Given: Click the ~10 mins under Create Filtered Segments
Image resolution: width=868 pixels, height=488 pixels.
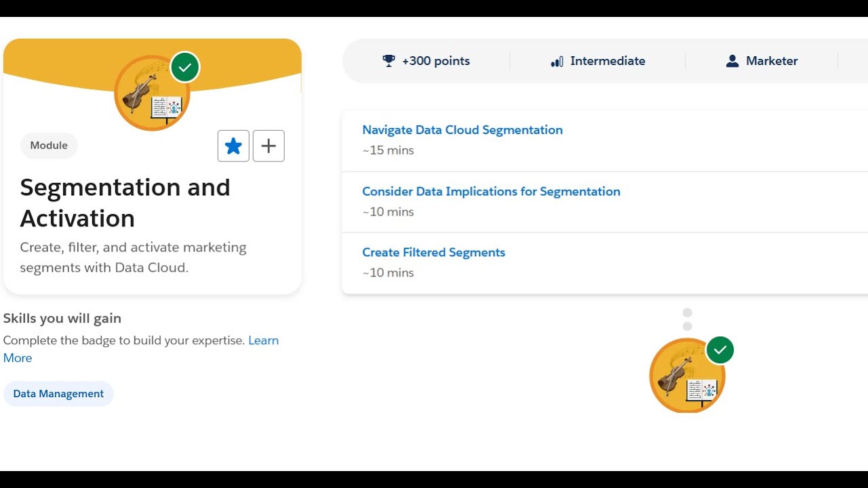Looking at the screenshot, I should coord(388,272).
